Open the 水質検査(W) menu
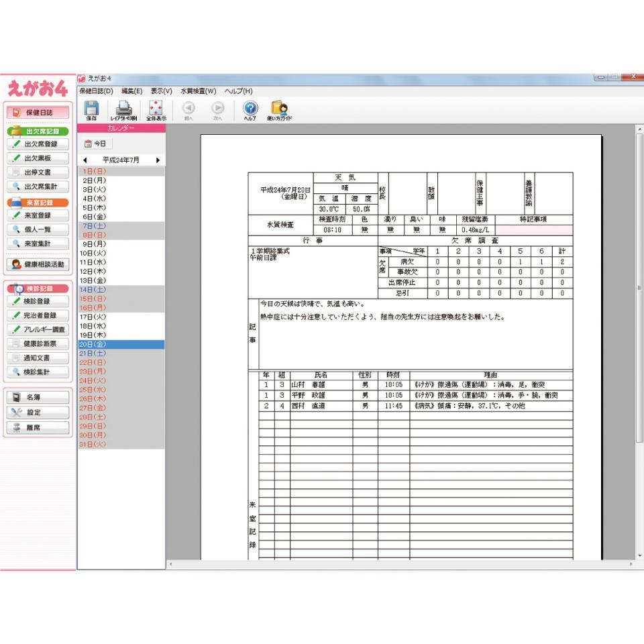Viewport: 644px width, 644px height. point(199,91)
